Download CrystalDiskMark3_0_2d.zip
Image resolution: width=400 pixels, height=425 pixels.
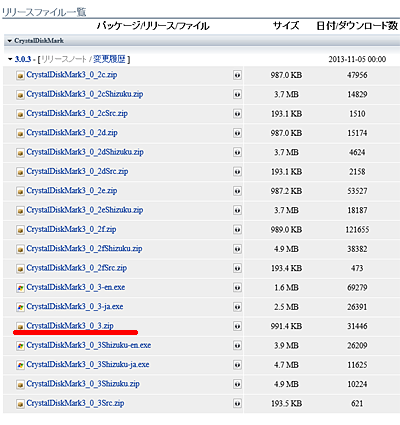tap(72, 133)
